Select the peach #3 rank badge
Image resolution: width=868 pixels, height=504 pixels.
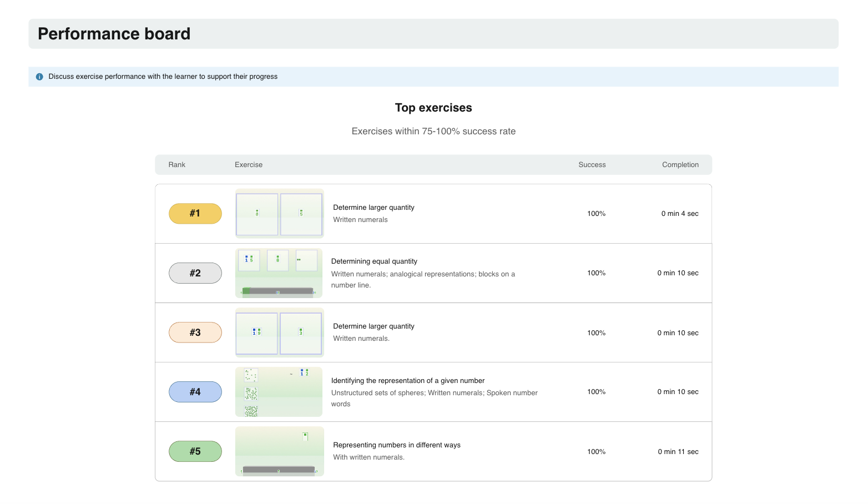pos(195,332)
